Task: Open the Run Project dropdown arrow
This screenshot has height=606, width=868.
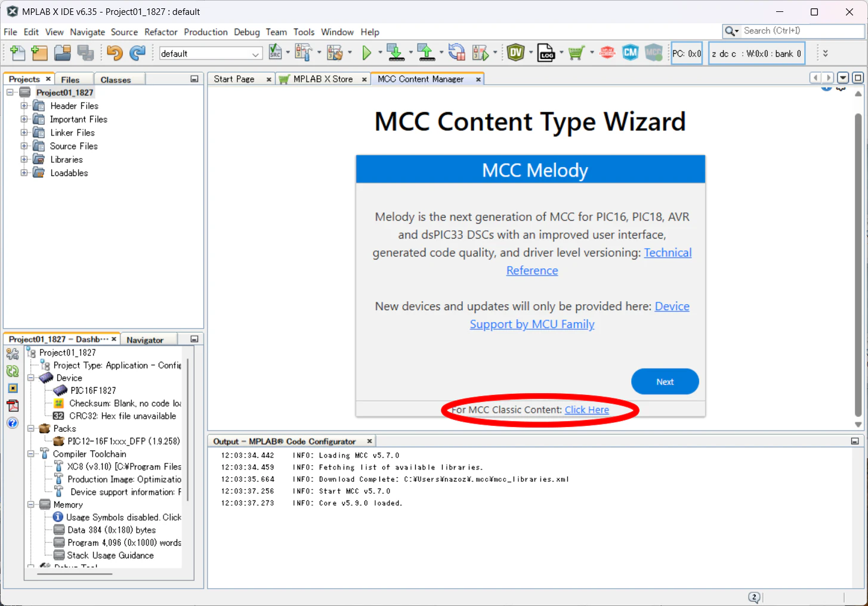Action: (380, 52)
